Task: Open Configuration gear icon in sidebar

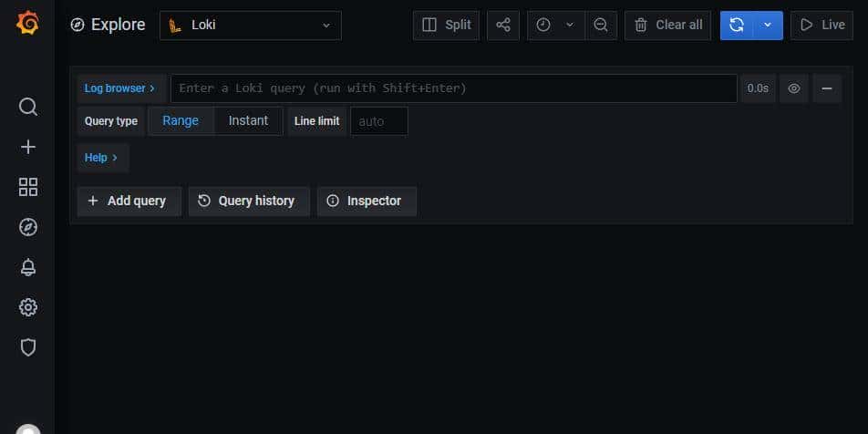Action: click(27, 307)
